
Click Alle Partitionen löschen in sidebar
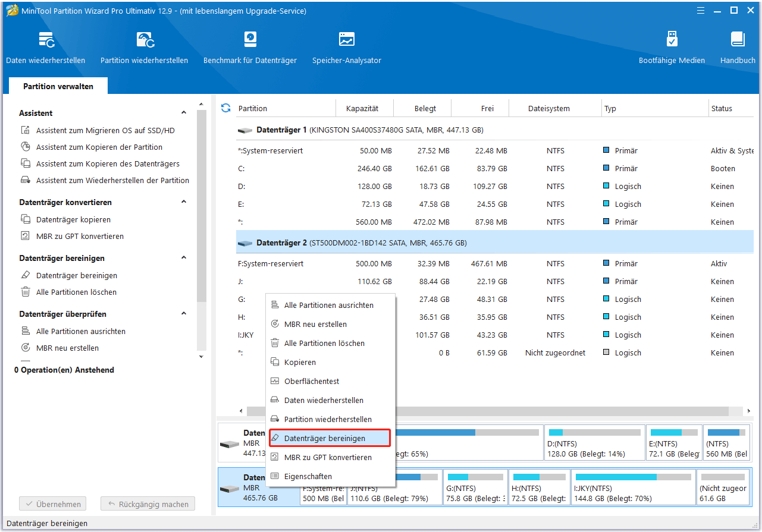coord(76,292)
